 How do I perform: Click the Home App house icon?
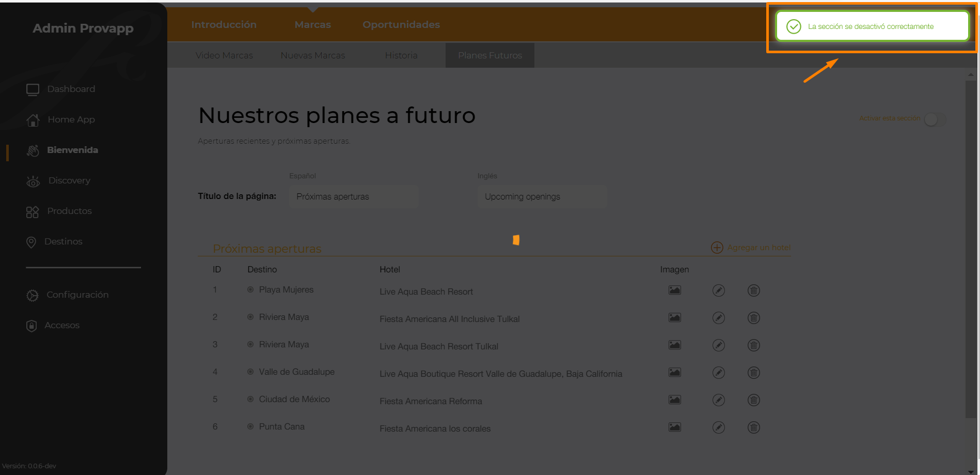click(33, 120)
